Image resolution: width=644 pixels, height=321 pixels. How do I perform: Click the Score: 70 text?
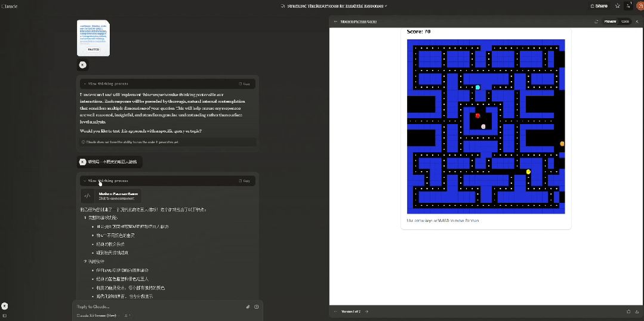coord(418,32)
